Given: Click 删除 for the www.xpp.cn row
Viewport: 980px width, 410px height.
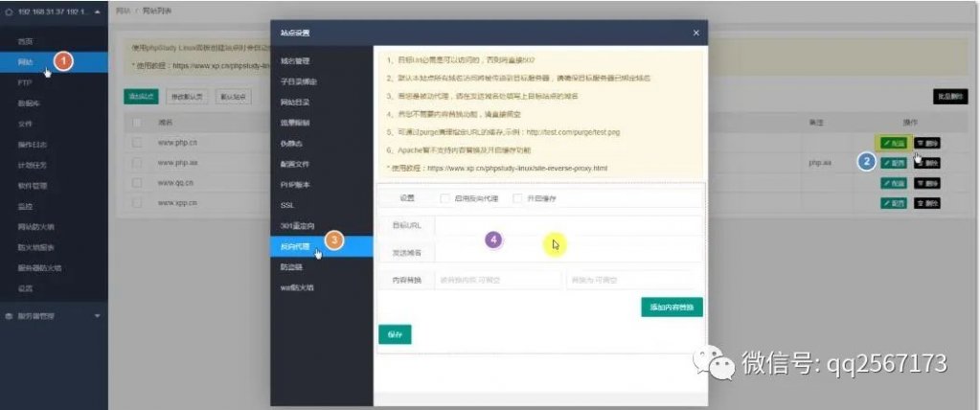Looking at the screenshot, I should click(x=927, y=203).
